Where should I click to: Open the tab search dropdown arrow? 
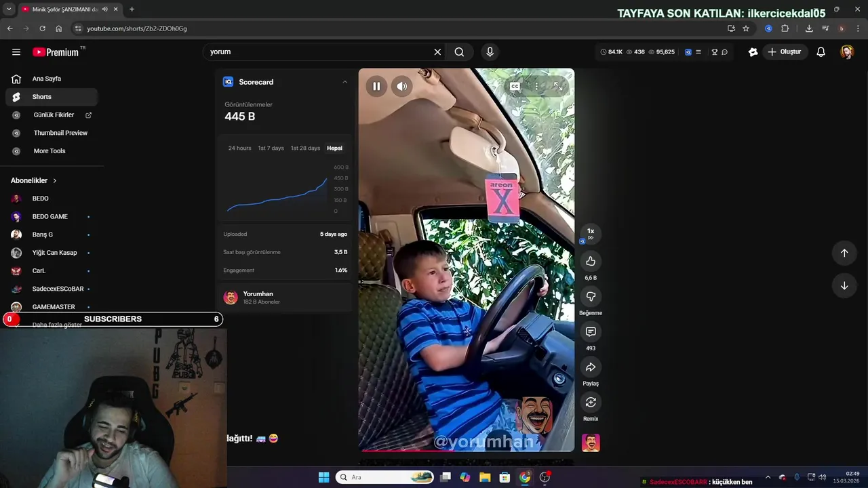pos(9,9)
